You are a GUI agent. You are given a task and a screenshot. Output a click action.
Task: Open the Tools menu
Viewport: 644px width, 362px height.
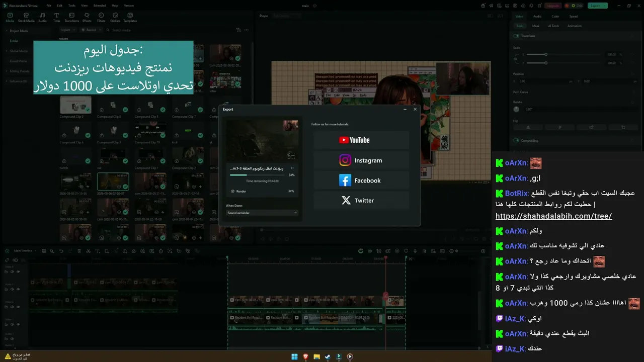coord(72,6)
